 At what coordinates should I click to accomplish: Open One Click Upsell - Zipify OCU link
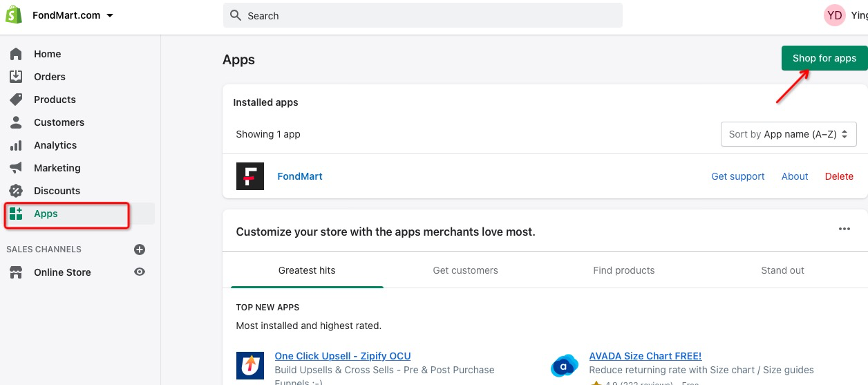[x=343, y=356]
